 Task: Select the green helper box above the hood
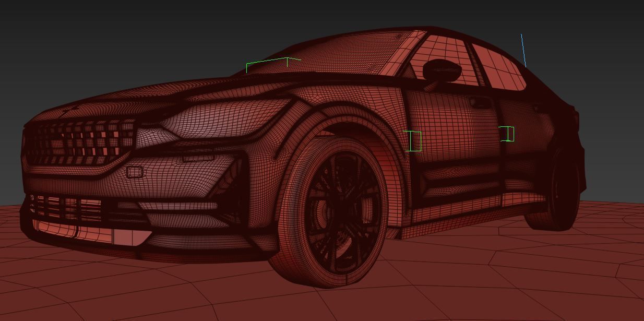(273, 65)
